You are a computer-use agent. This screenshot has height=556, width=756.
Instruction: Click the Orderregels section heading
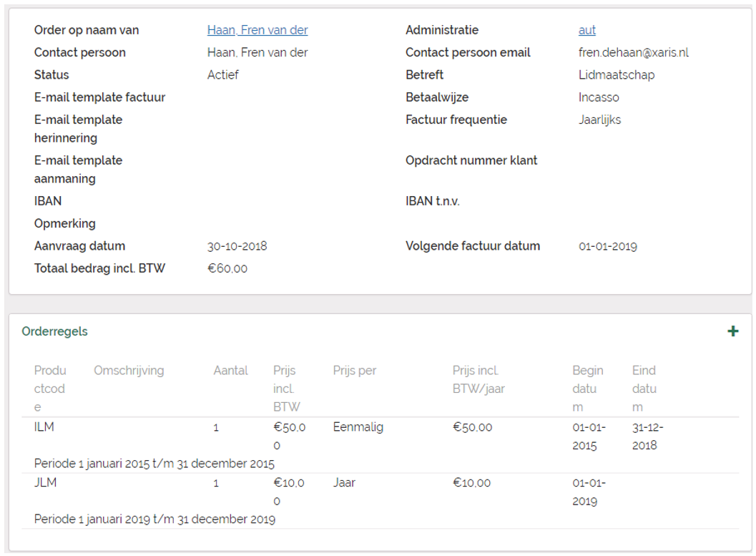[55, 331]
